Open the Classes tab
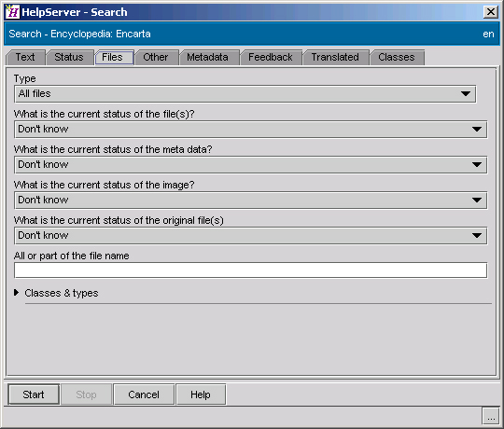This screenshot has height=429, width=504. tap(397, 58)
